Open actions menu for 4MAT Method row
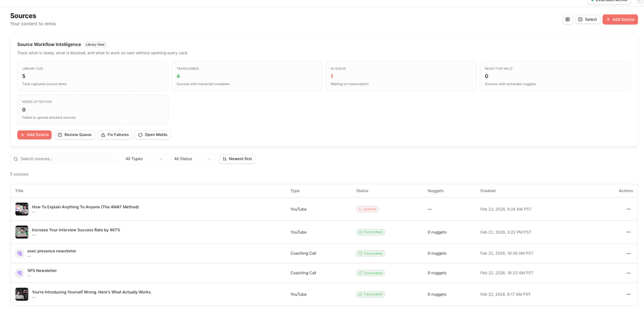The height and width of the screenshot is (324, 644). tap(628, 209)
